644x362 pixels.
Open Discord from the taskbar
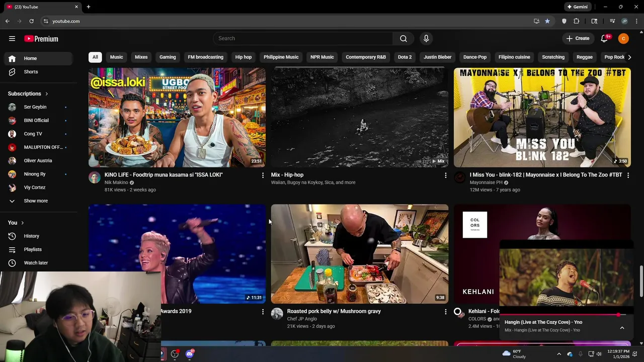(x=190, y=354)
